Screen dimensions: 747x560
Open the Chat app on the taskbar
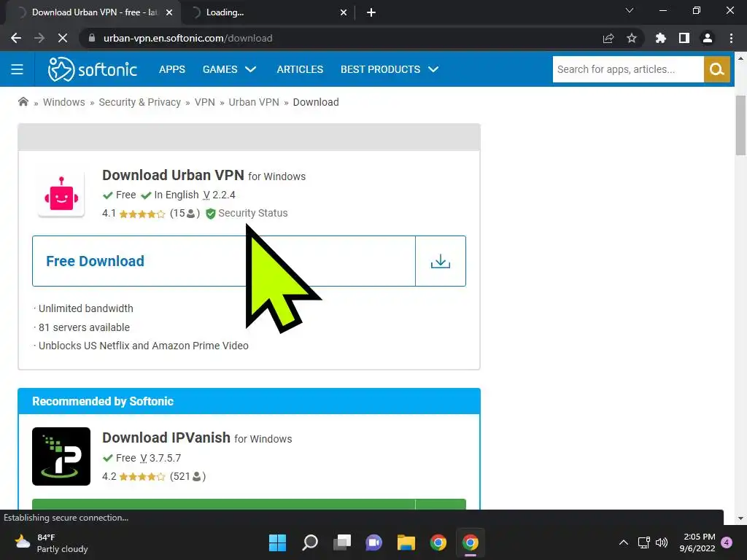373,542
